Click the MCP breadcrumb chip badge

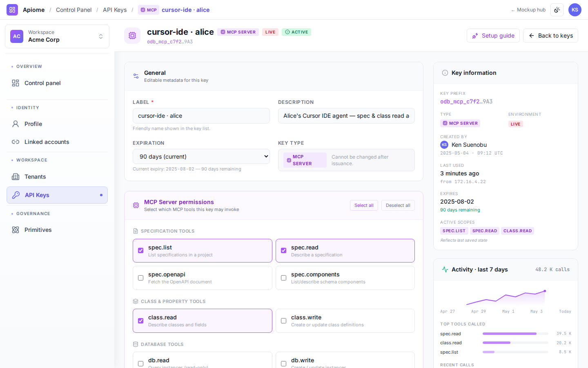[149, 10]
